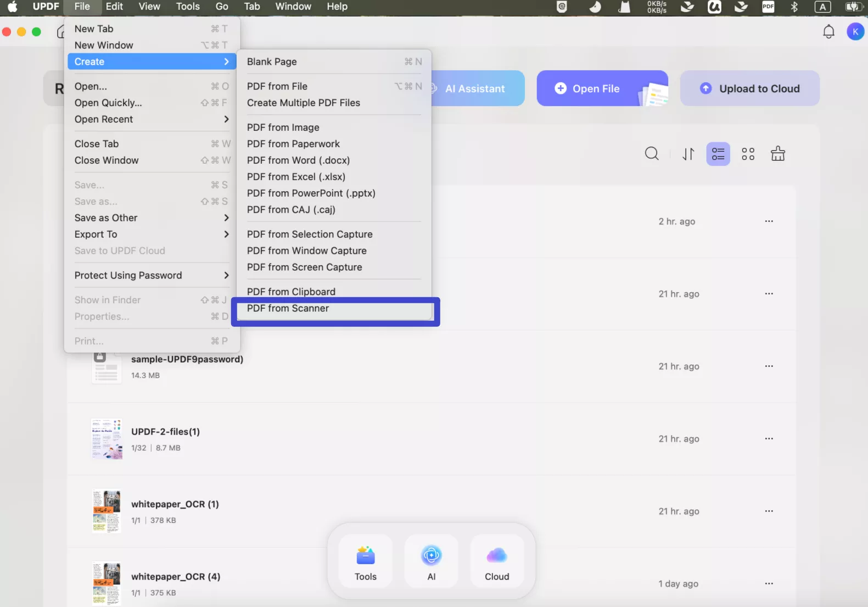This screenshot has height=607, width=868.
Task: Expand the Export To submenu
Action: click(152, 234)
